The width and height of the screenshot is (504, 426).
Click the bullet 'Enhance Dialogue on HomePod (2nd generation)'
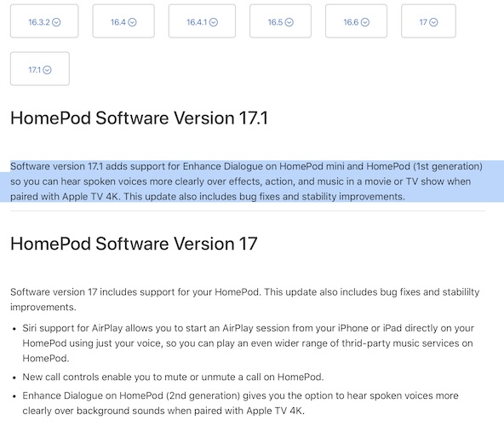click(x=240, y=403)
